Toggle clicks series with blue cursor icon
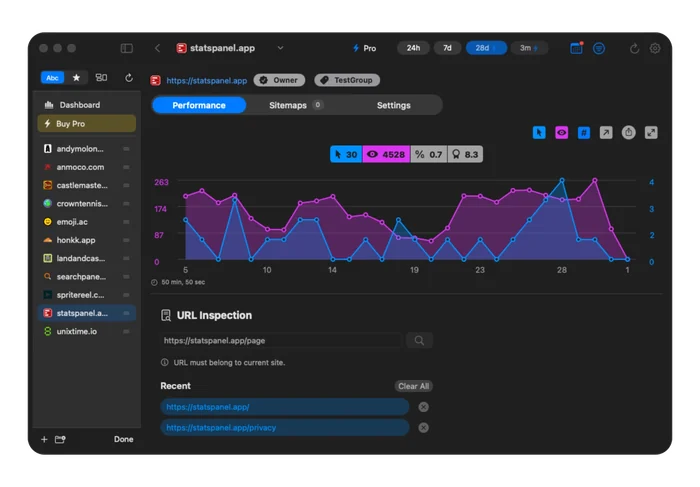700x487 pixels. click(x=539, y=133)
